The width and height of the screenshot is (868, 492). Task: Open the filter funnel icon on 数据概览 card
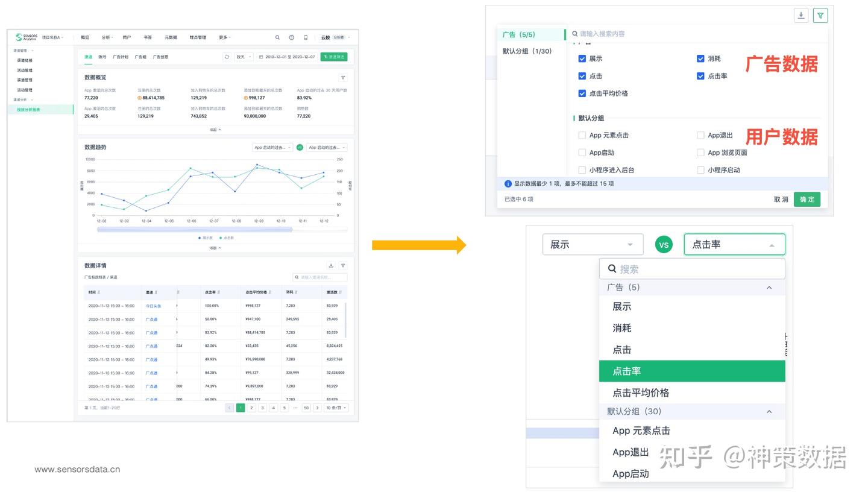tap(342, 77)
